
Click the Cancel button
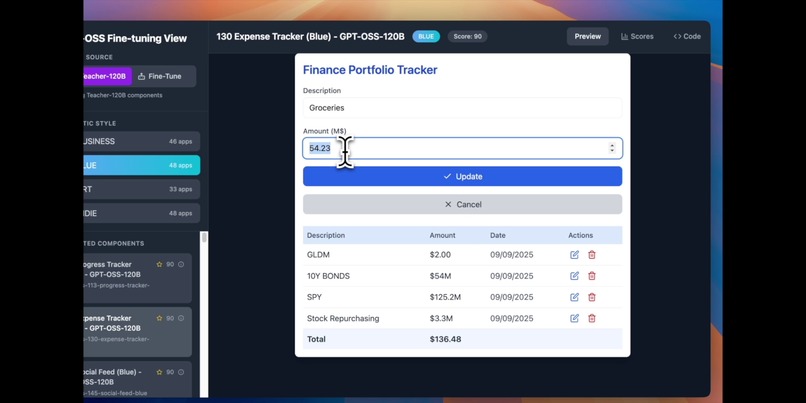pos(462,204)
